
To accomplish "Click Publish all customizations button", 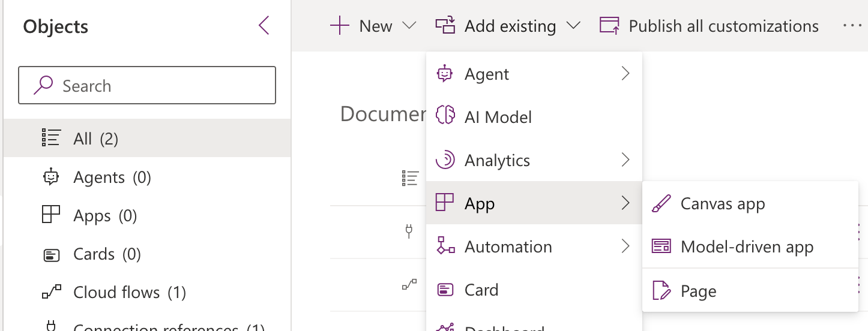I will 709,26.
